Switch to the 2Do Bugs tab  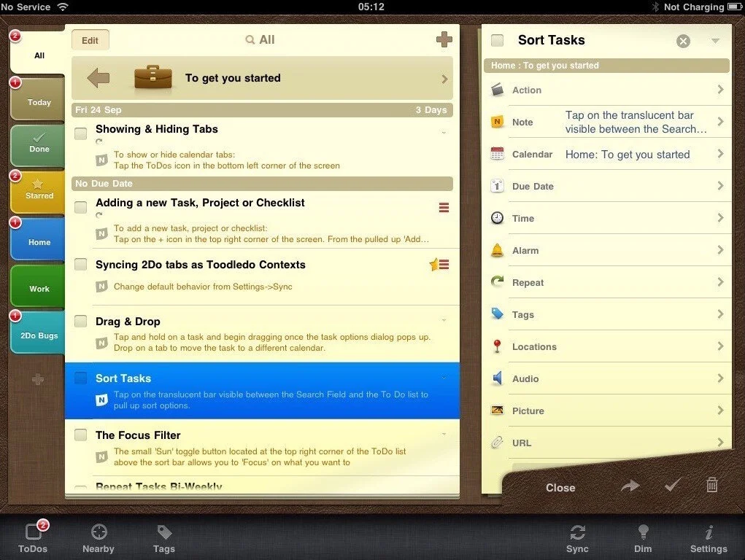point(37,332)
